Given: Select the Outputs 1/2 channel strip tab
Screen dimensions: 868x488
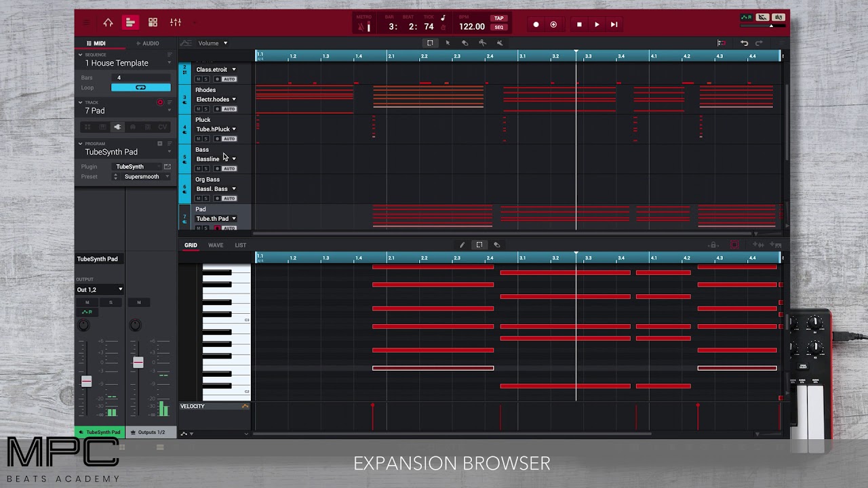Looking at the screenshot, I should pos(151,432).
